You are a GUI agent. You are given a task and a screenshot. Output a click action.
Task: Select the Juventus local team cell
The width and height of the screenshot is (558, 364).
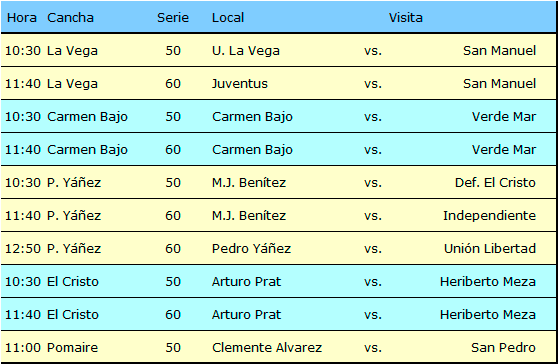coord(240,84)
